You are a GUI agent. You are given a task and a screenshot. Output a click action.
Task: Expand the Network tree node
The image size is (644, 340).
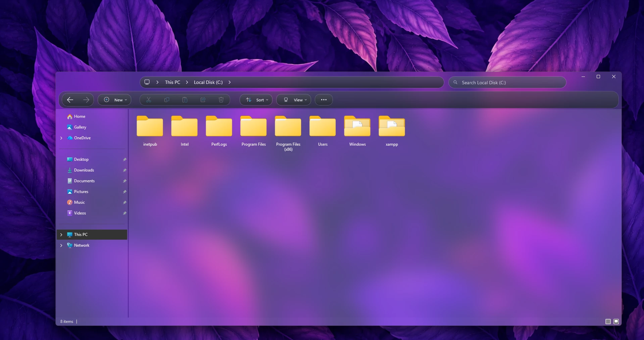61,245
